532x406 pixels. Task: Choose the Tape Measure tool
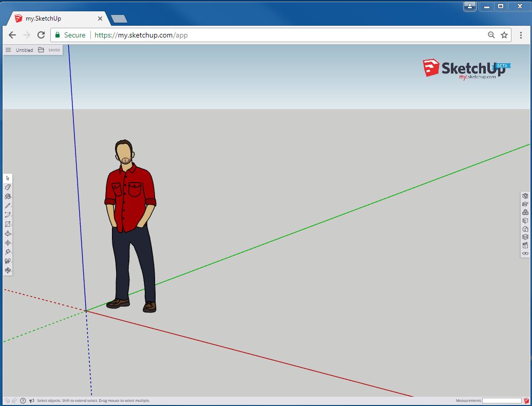pos(8,252)
